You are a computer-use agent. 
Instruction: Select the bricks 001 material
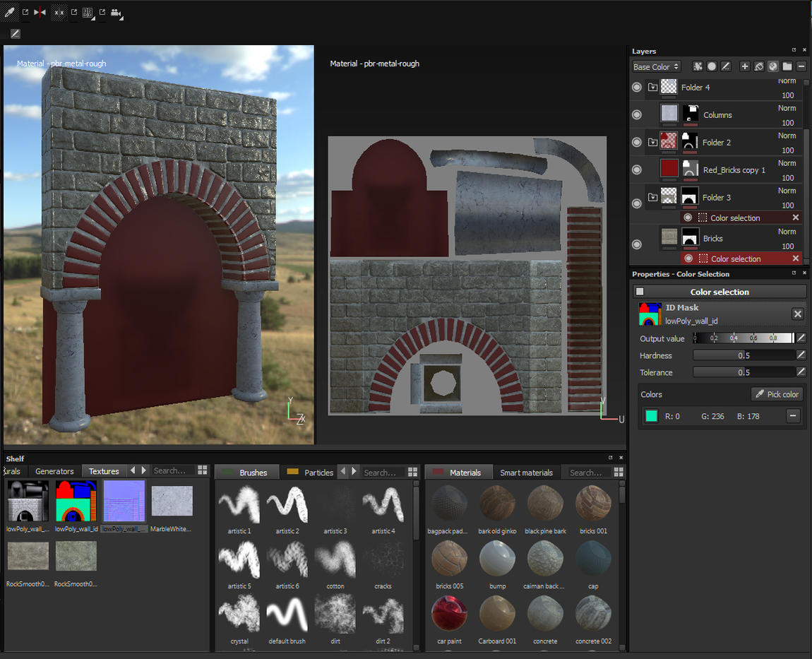click(x=593, y=504)
